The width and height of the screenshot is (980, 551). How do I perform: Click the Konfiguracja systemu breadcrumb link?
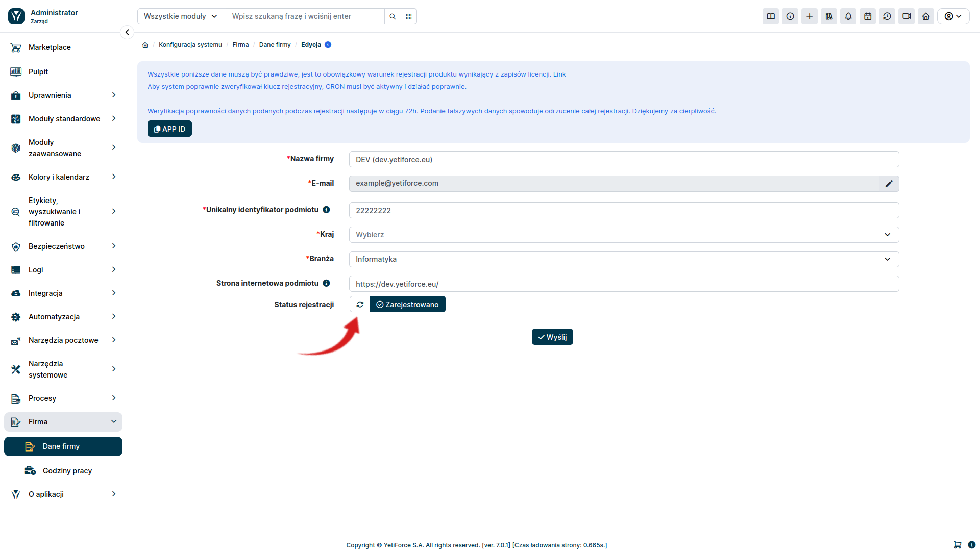tap(190, 44)
